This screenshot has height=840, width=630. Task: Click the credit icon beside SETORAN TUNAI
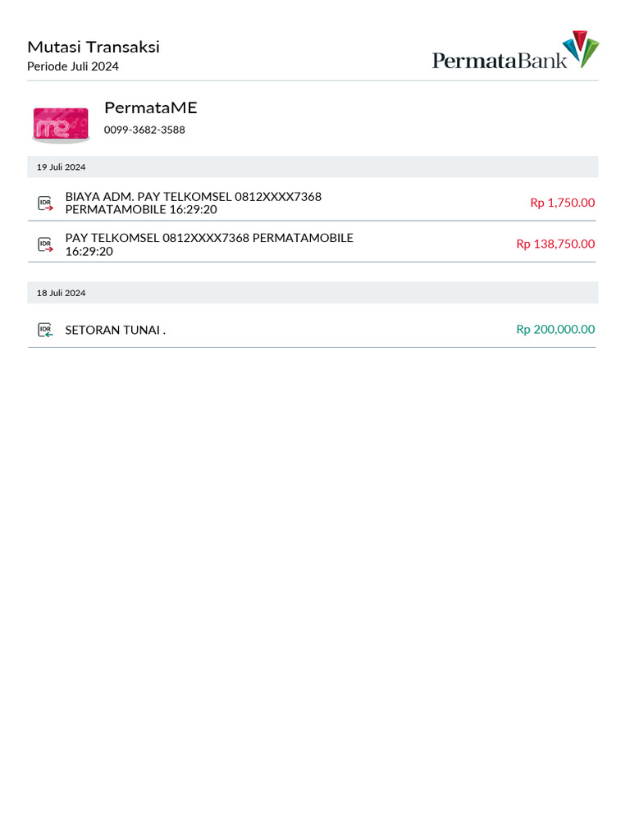point(45,330)
